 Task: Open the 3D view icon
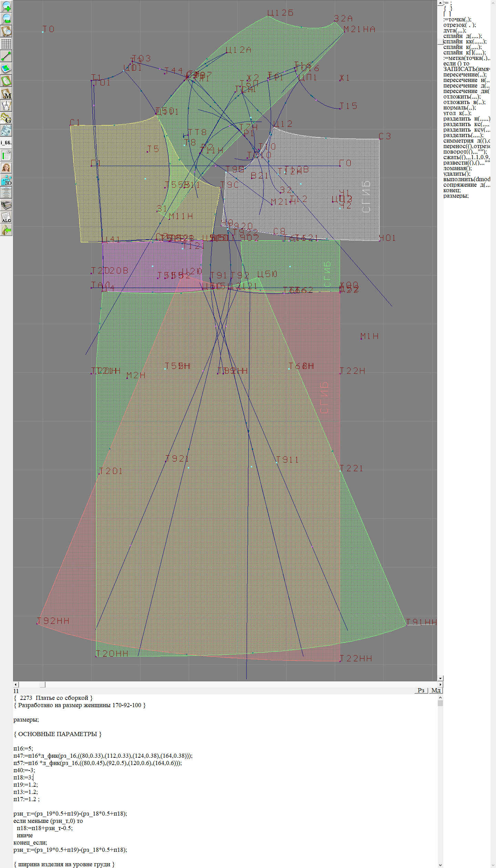6,180
